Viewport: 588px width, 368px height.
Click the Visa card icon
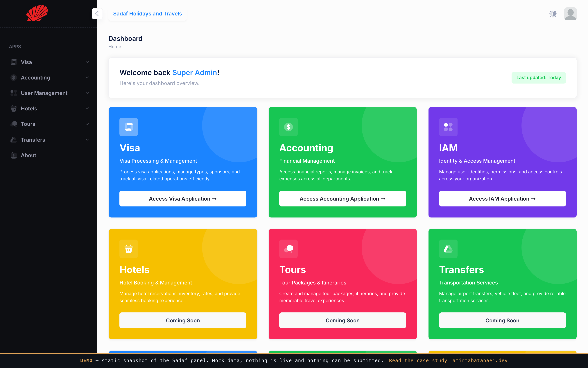[x=129, y=127]
